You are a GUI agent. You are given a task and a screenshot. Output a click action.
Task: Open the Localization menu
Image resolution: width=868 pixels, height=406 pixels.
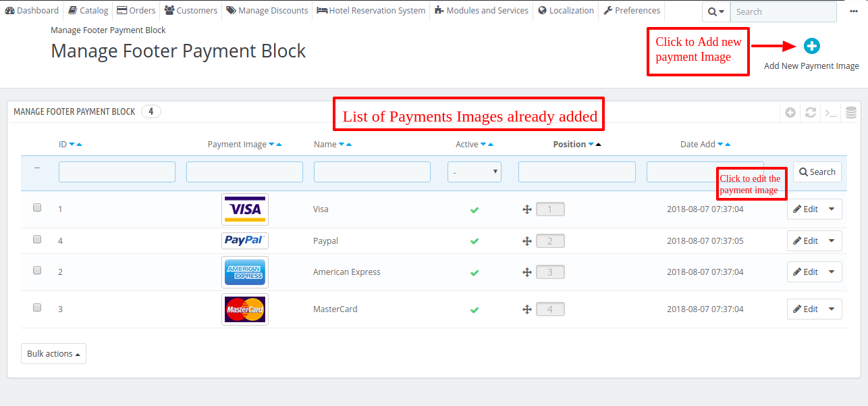[566, 10]
